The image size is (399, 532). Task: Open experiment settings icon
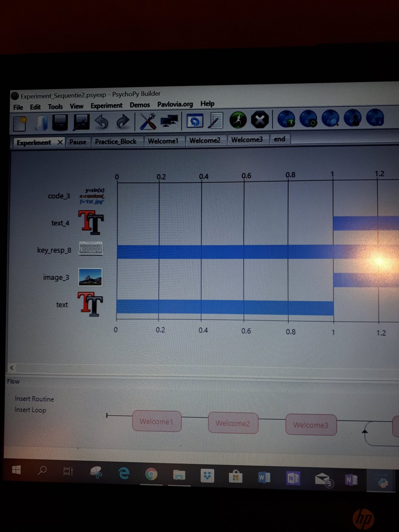pos(194,121)
